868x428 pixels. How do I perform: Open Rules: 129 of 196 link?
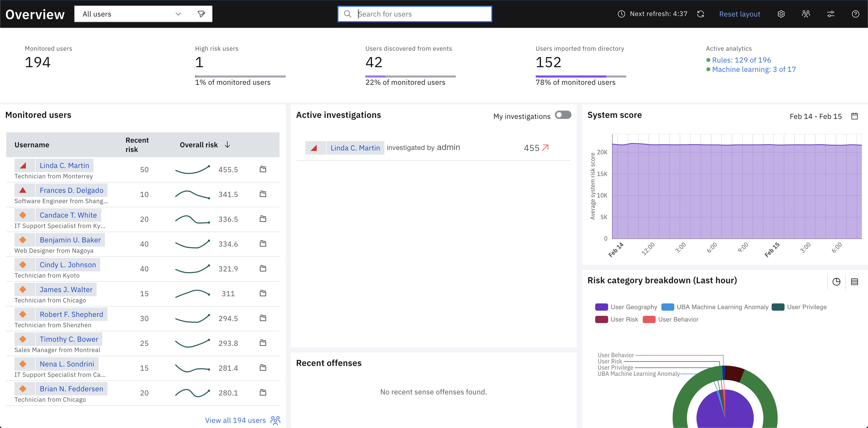741,60
